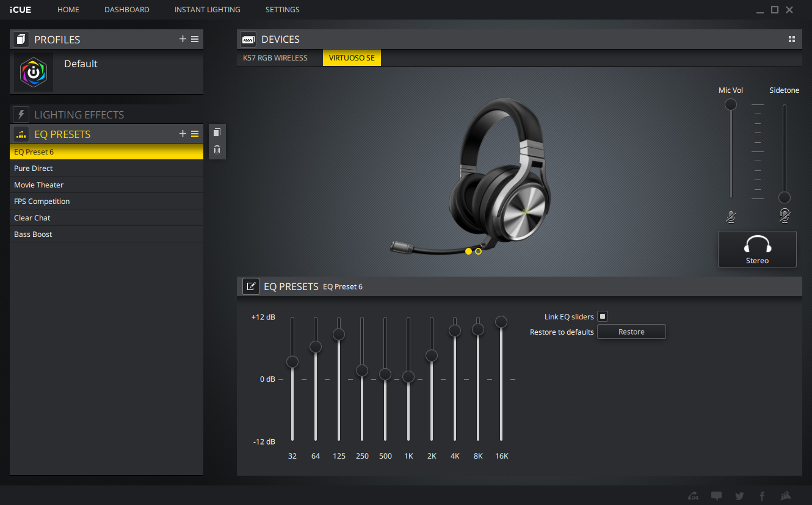Click the EQ Presets equalizer icon
The image size is (812, 505).
(x=21, y=134)
